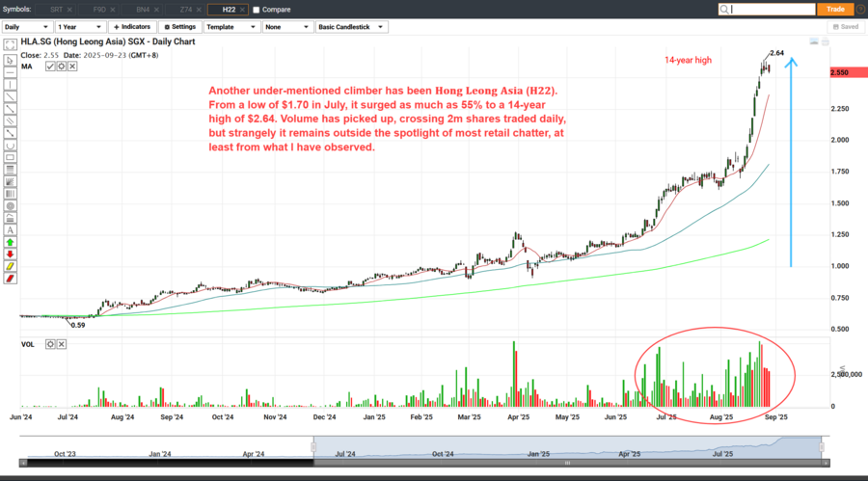Click the 'Close: 2.55' value text
The image size is (868, 481).
tap(40, 55)
